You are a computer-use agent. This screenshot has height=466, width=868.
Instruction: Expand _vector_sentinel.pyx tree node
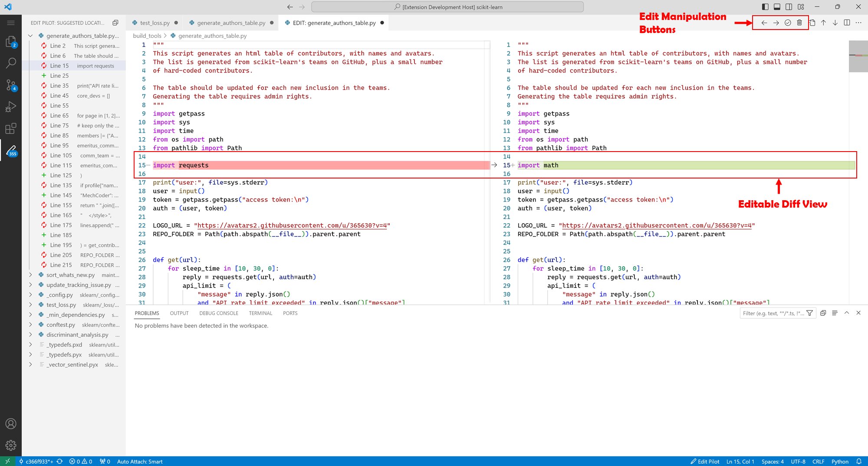point(30,365)
